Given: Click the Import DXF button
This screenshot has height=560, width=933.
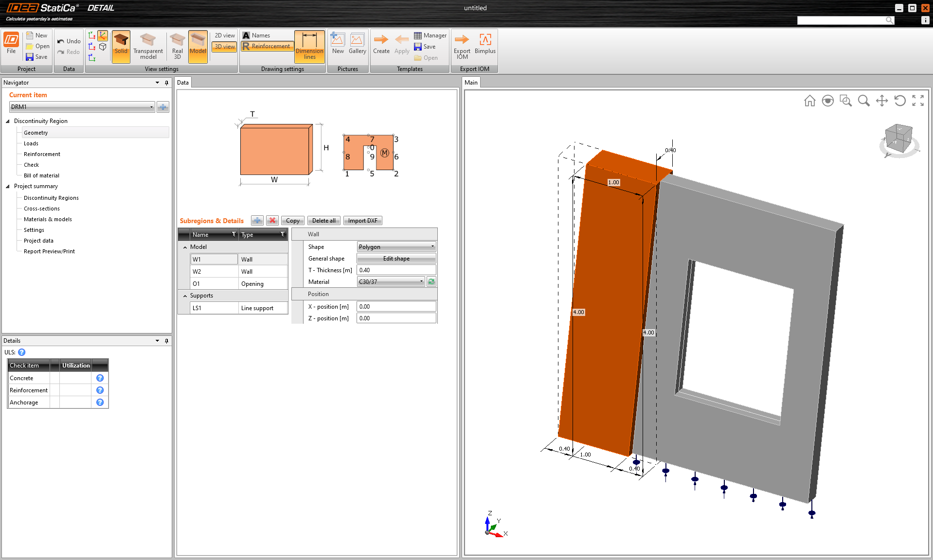Looking at the screenshot, I should coord(362,221).
